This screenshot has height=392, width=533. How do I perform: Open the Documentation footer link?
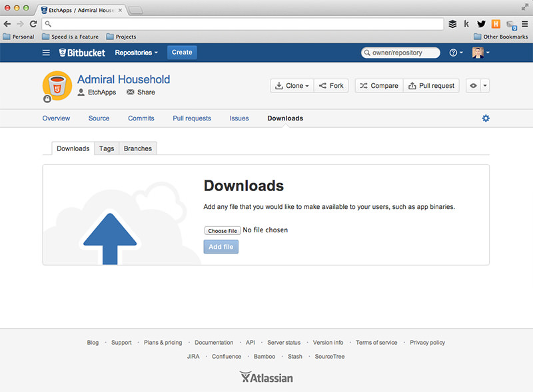click(x=214, y=342)
